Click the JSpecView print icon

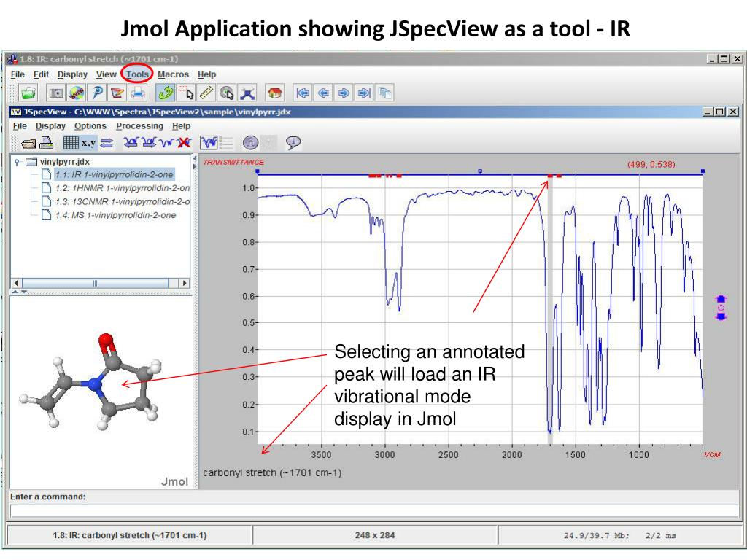pos(46,143)
